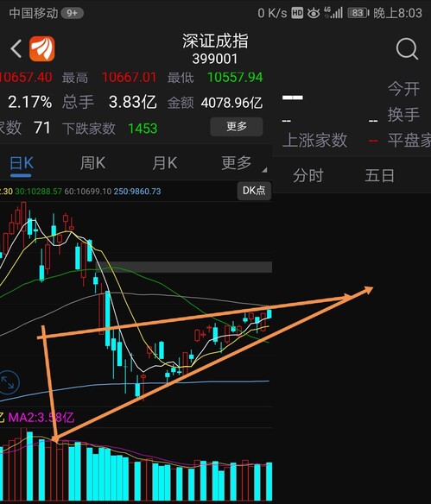Tap the eye-comfort status bar icon
This screenshot has height=504, width=431.
(314, 13)
